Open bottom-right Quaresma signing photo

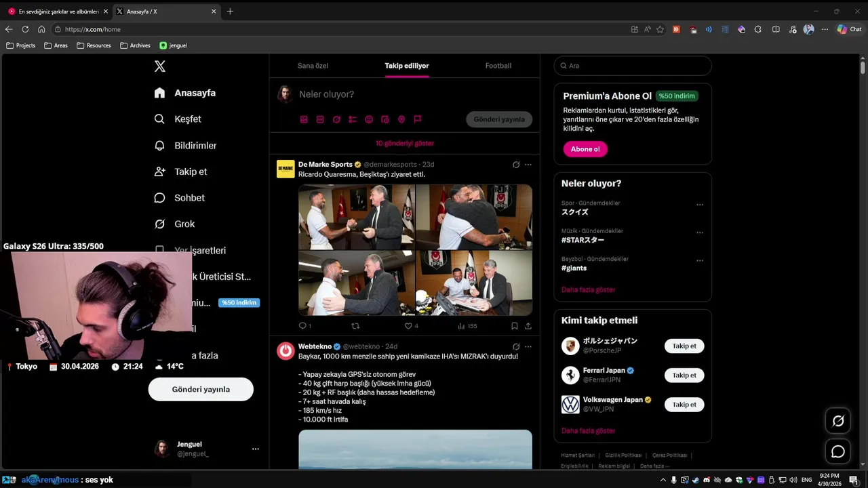474,283
